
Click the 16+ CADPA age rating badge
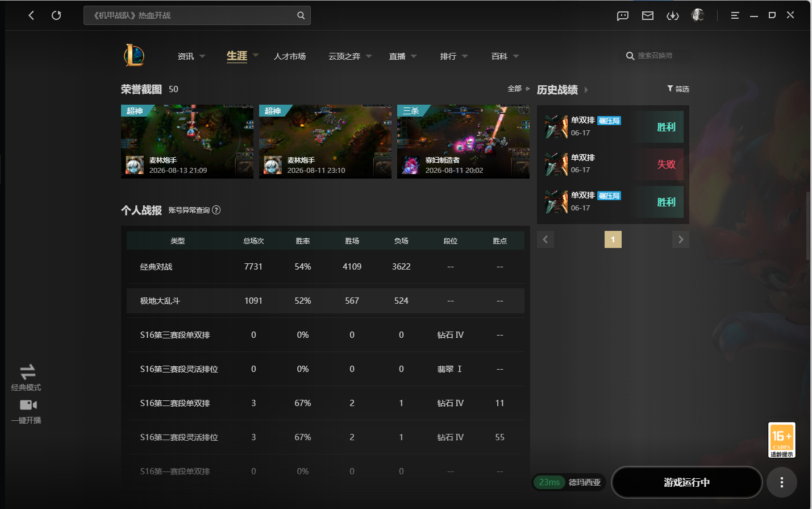(x=781, y=440)
